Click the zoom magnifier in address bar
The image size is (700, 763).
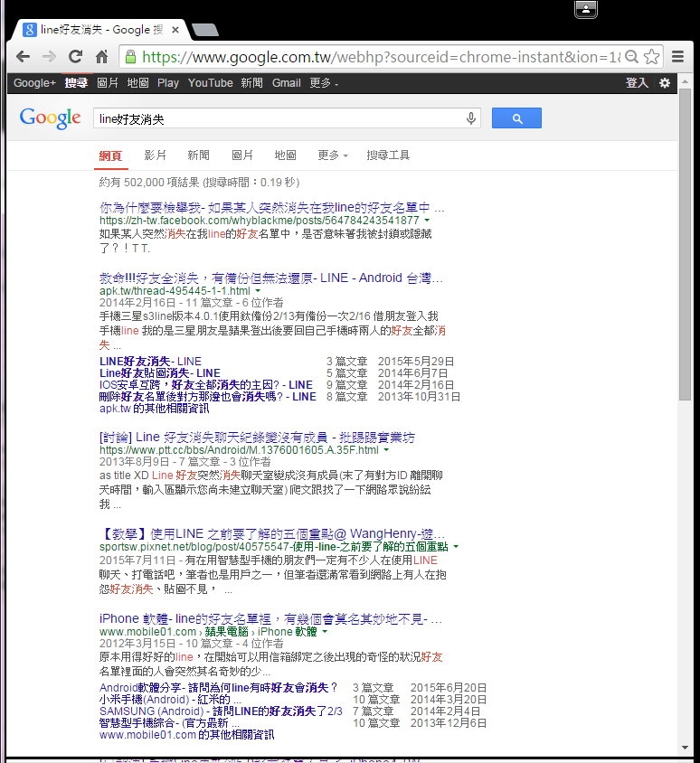(x=631, y=57)
